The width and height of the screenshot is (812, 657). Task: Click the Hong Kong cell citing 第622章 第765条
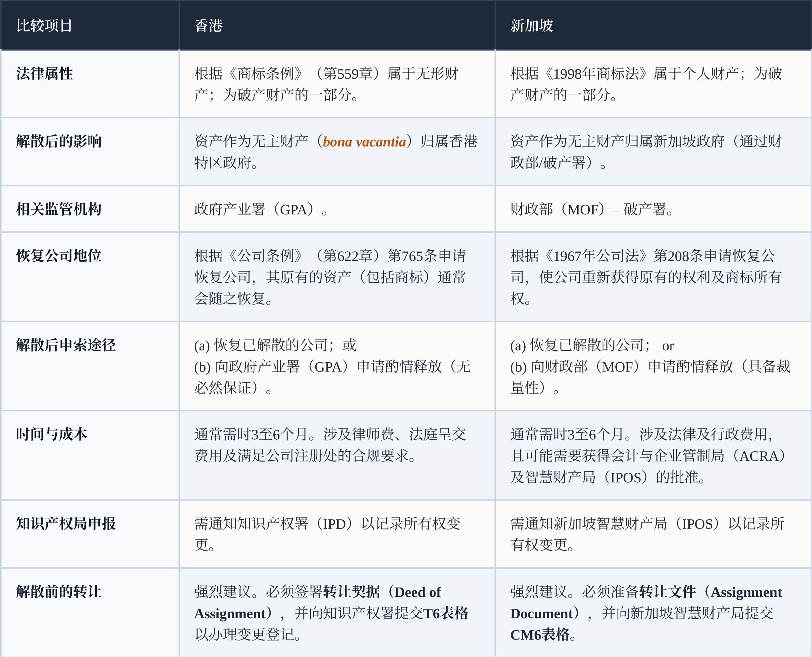tap(337, 277)
